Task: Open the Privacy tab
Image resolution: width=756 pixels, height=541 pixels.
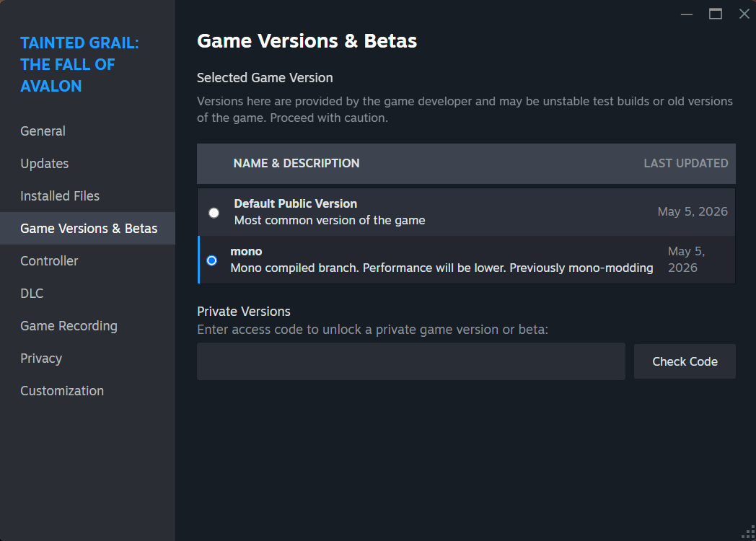Action: pyautogui.click(x=87, y=359)
